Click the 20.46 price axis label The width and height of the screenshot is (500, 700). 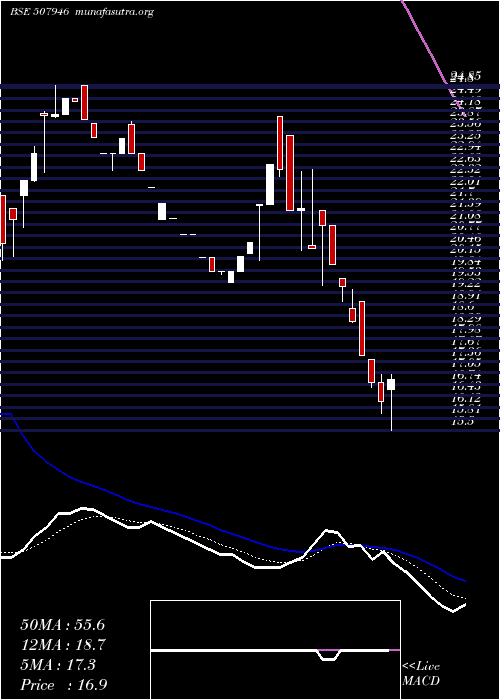[x=464, y=239]
